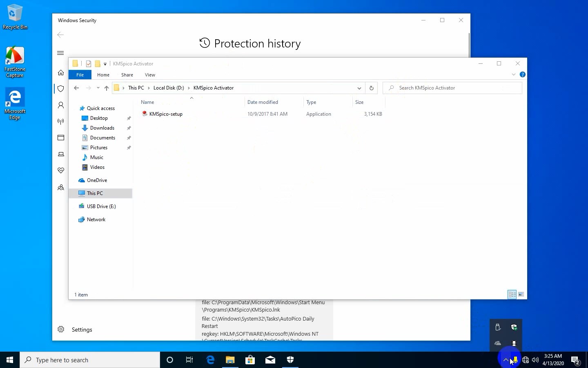Viewport: 588px width, 368px height.
Task: Open Family options icon in sidebar
Action: pyautogui.click(x=61, y=187)
